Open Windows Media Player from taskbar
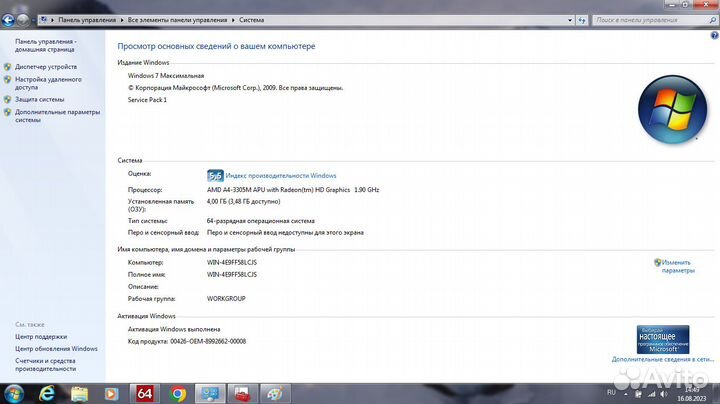Screen dimensions: 720x404 (111, 394)
